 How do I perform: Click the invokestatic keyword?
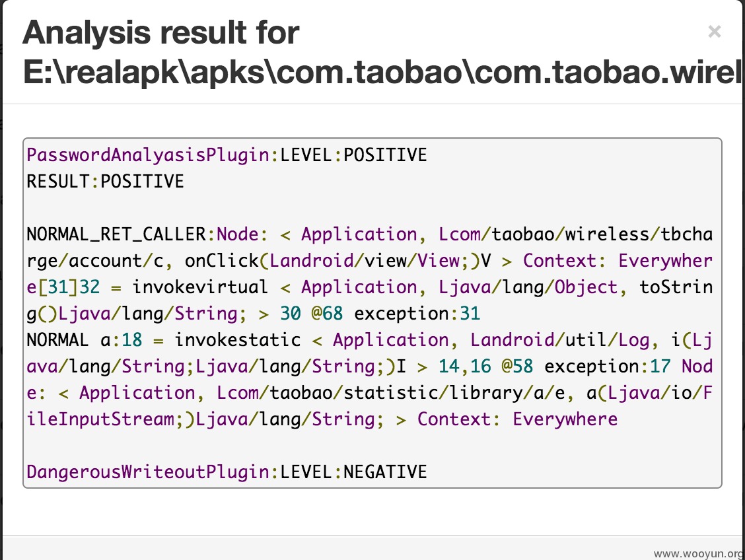pos(238,339)
